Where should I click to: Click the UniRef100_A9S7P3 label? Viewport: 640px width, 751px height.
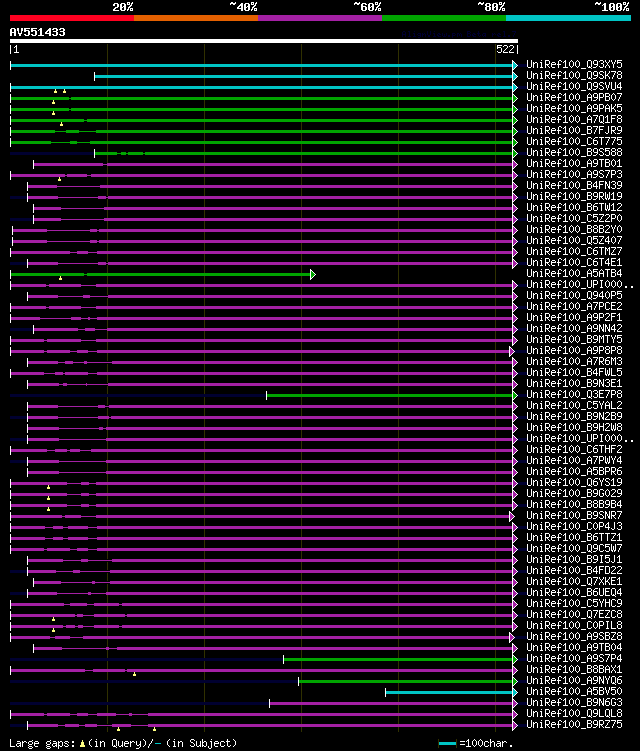[574, 174]
